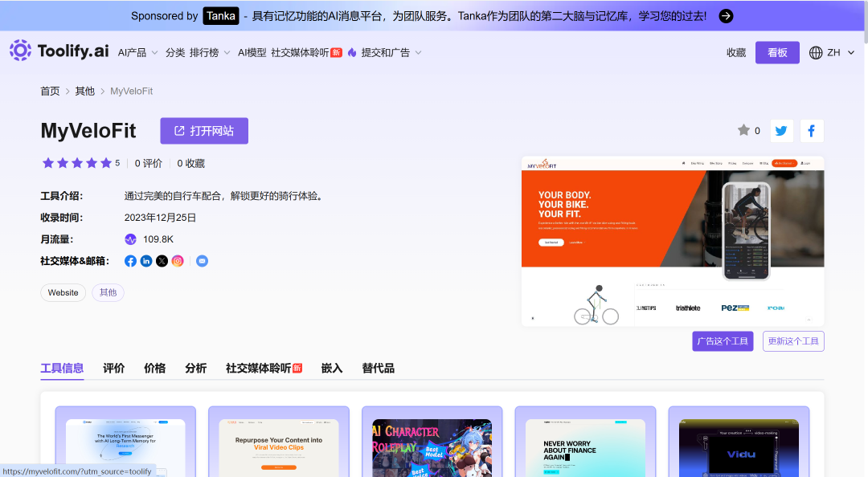Click the 广告这个工具 button
Viewport: 868px width, 477px height.
pos(723,340)
